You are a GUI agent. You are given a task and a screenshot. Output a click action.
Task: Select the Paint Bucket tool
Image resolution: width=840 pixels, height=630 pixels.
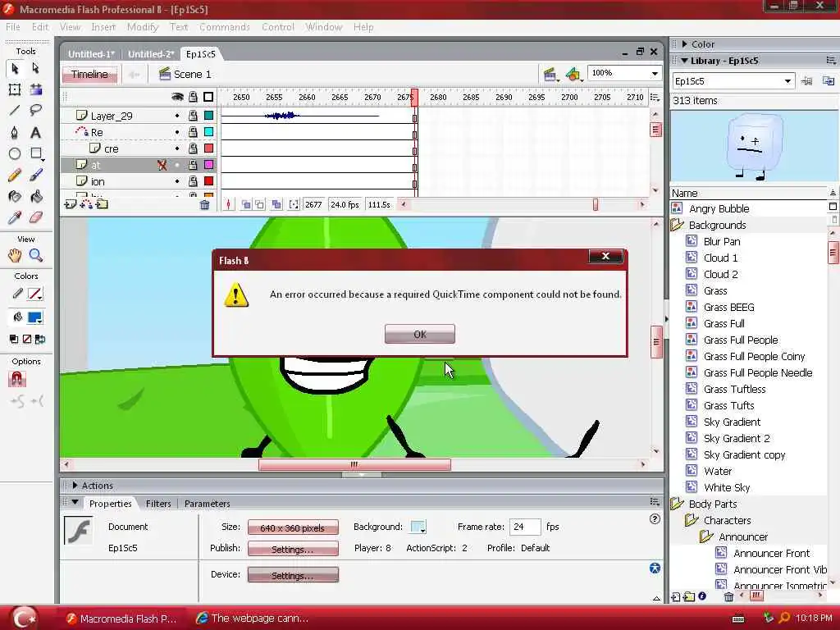pos(36,197)
